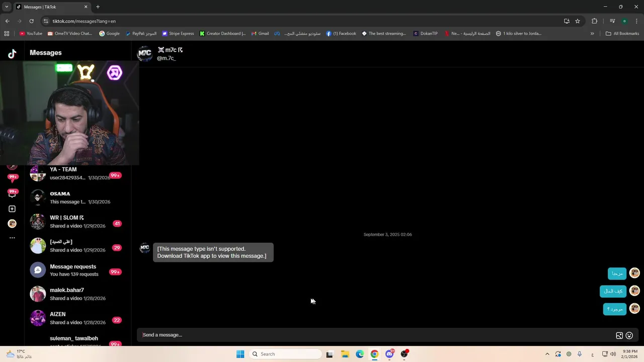Open the All Bookmarks folder

pos(622,34)
